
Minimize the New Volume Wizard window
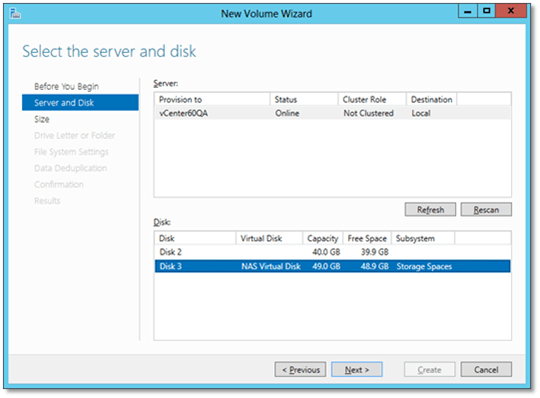coord(468,11)
